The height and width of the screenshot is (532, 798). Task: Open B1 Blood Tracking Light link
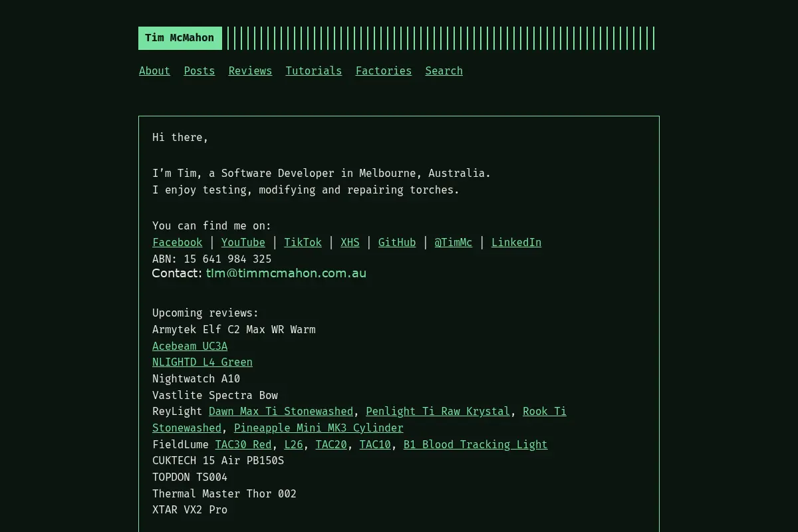point(475,445)
